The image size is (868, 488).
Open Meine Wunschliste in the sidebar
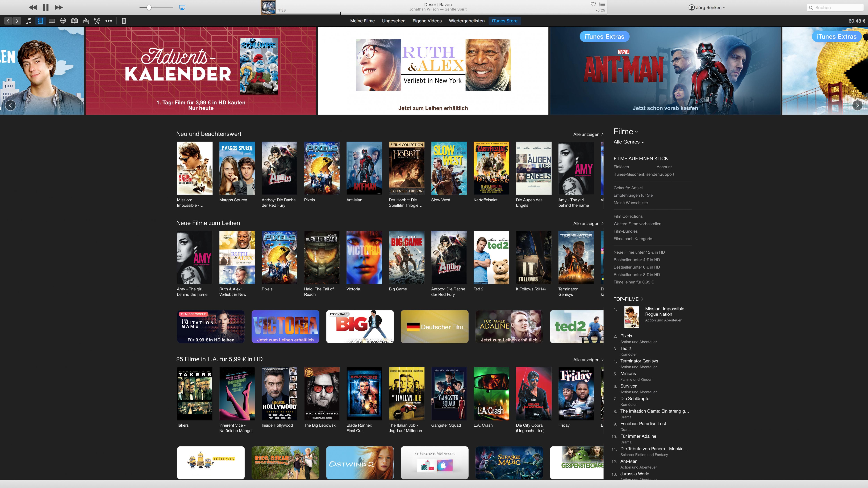[631, 203]
